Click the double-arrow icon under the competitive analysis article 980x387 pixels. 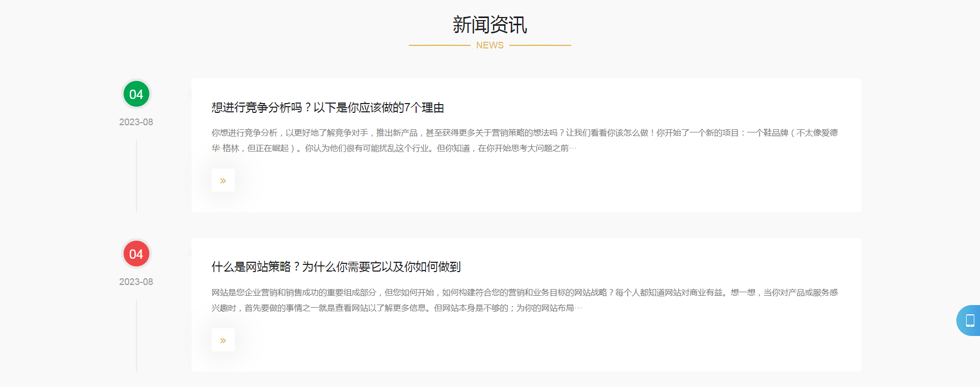coord(223,180)
